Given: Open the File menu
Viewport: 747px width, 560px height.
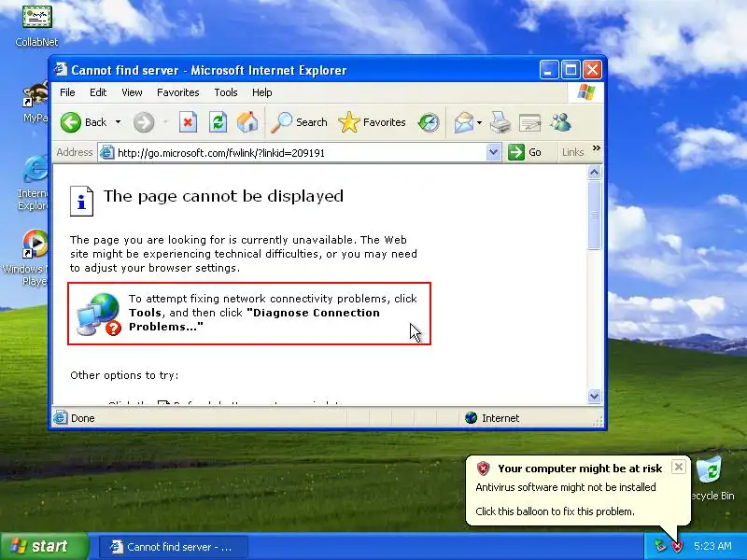Looking at the screenshot, I should 67,92.
